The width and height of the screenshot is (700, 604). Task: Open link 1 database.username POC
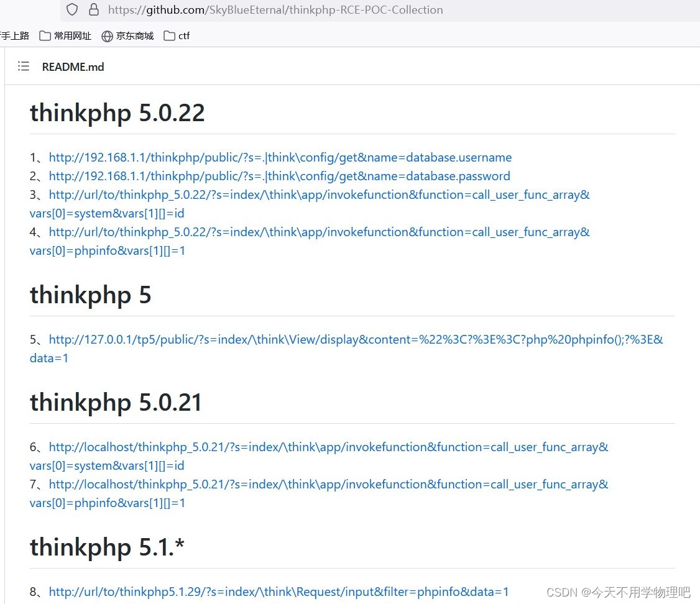(280, 157)
